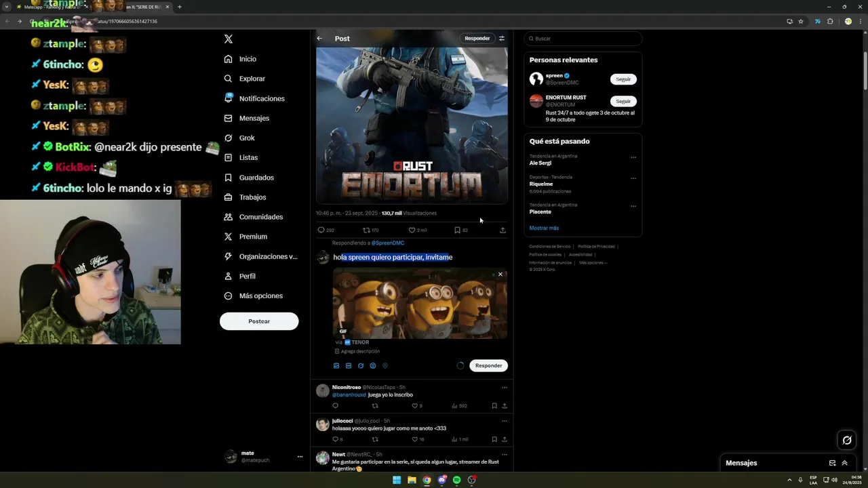Image resolution: width=868 pixels, height=488 pixels.
Task: Click Agrega descripción under the GIF
Action: coord(357,351)
